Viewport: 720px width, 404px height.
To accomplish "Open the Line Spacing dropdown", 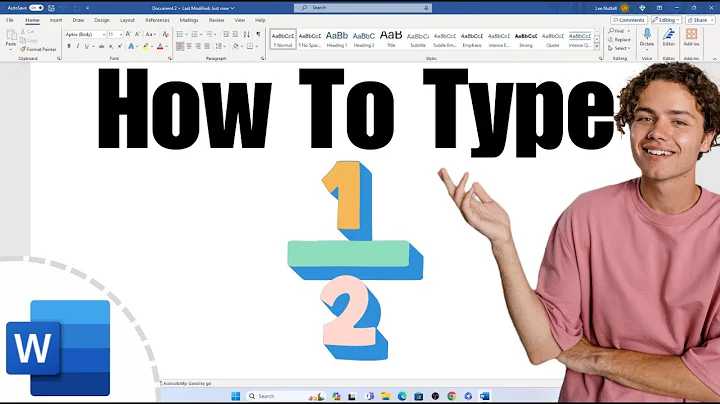I will tap(220, 46).
